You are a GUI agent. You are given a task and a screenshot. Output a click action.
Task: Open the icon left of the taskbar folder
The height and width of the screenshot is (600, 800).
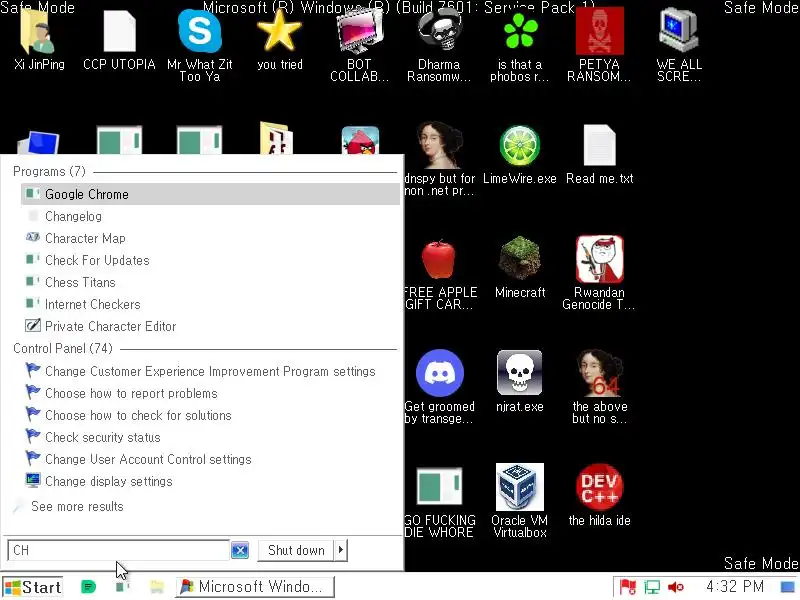(122, 587)
